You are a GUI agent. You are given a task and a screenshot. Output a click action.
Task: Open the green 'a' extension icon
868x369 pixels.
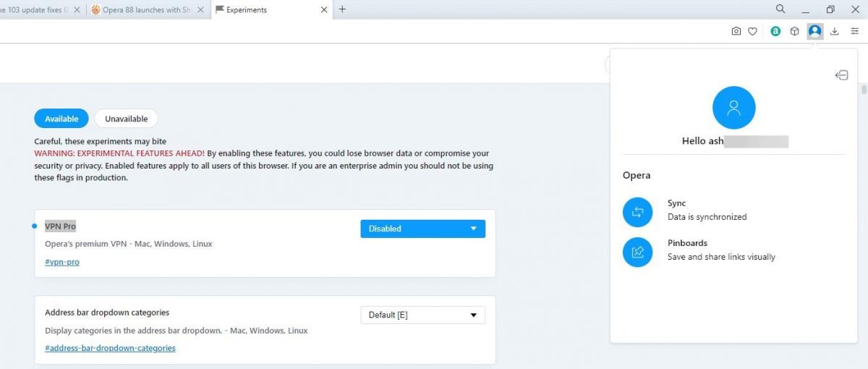pos(775,31)
